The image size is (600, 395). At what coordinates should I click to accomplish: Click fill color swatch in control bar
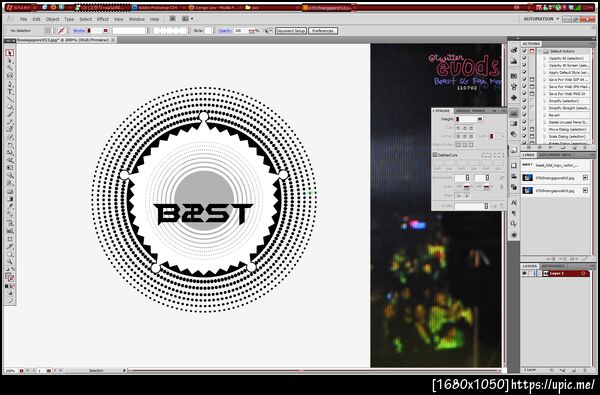[47, 31]
